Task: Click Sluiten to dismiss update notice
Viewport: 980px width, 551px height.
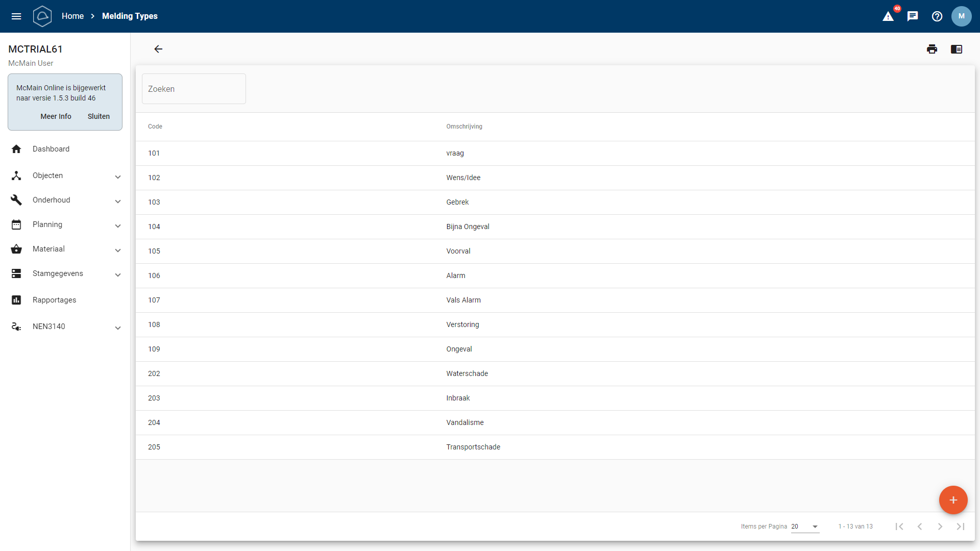Action: tap(99, 116)
